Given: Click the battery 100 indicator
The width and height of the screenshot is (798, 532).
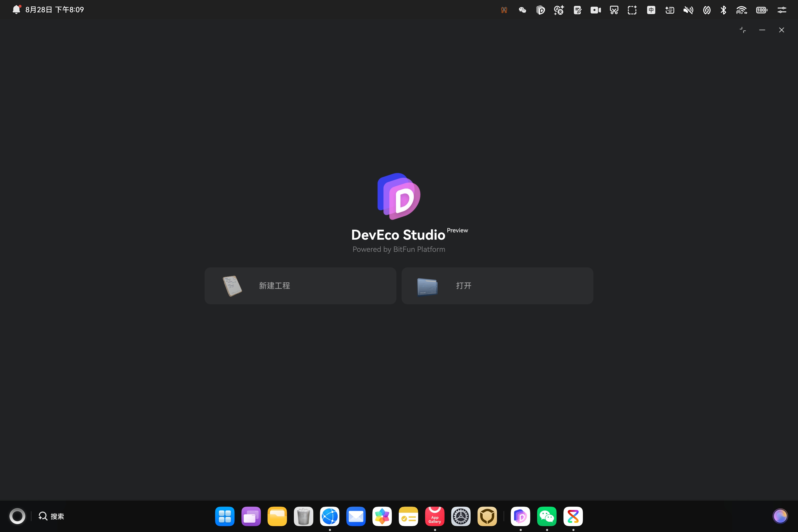Looking at the screenshot, I should [x=762, y=10].
